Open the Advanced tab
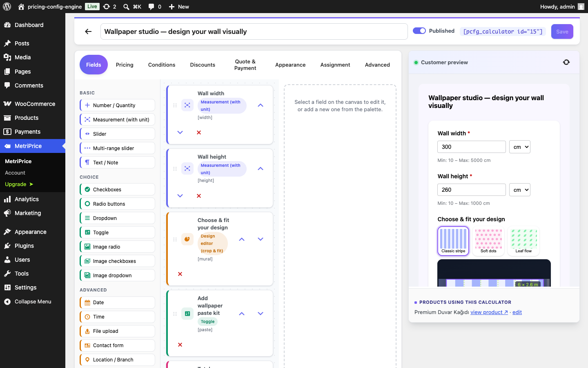588x368 pixels. tap(377, 65)
